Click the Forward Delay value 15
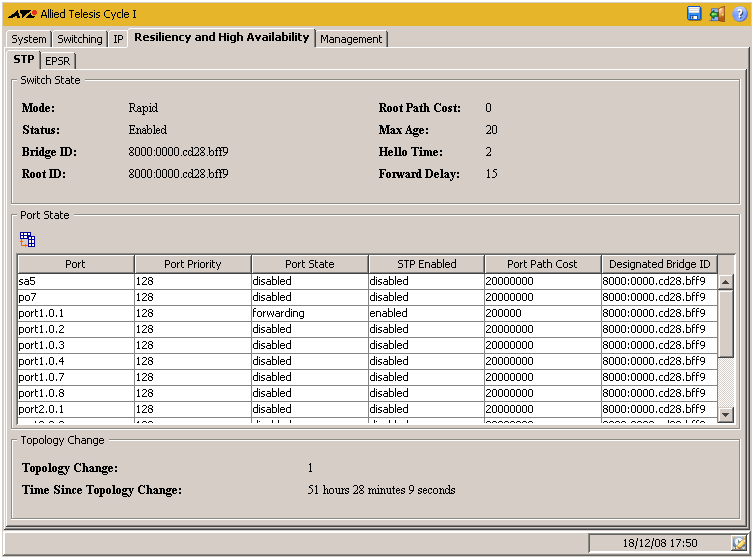Viewport: 752px width, 557px height. click(x=491, y=174)
